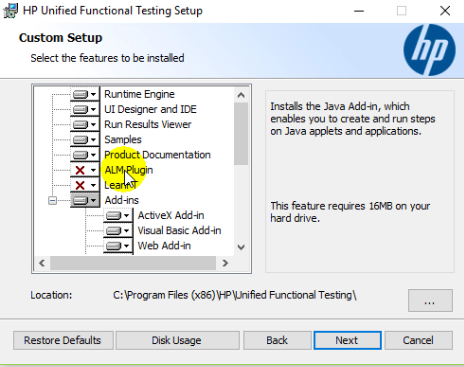Go Back to the previous setup step

277,340
